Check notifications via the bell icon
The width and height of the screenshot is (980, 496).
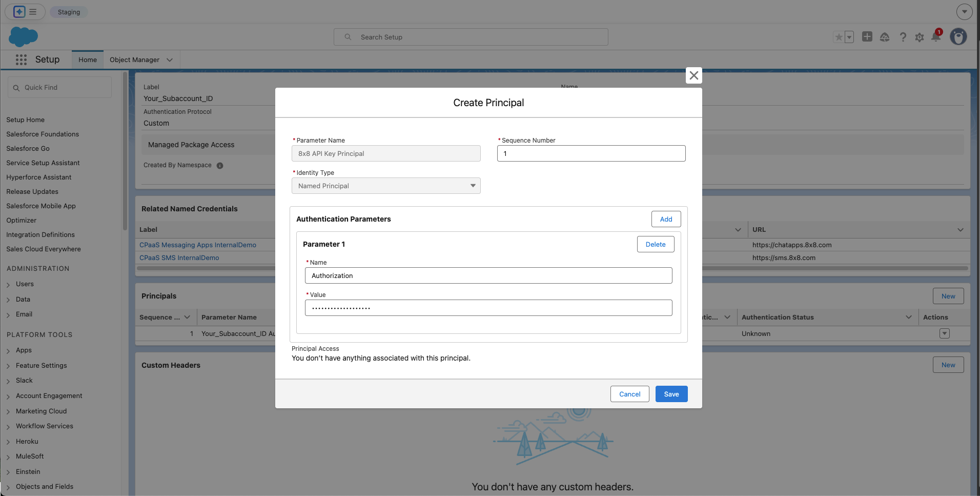936,37
